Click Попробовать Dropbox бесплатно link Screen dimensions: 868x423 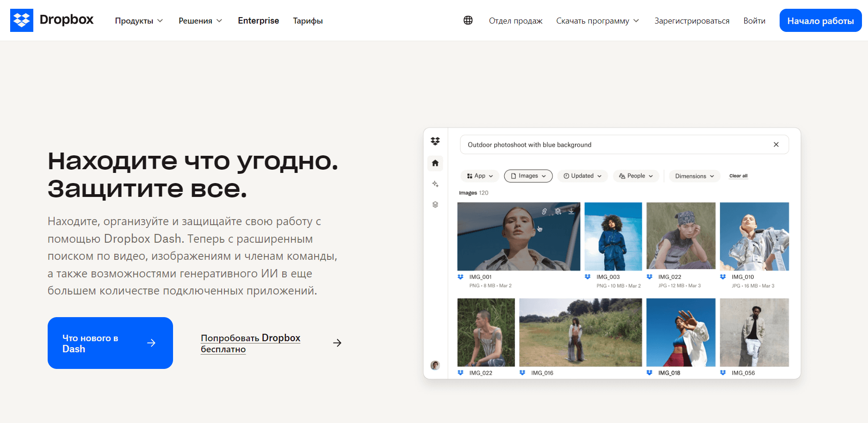click(x=250, y=343)
